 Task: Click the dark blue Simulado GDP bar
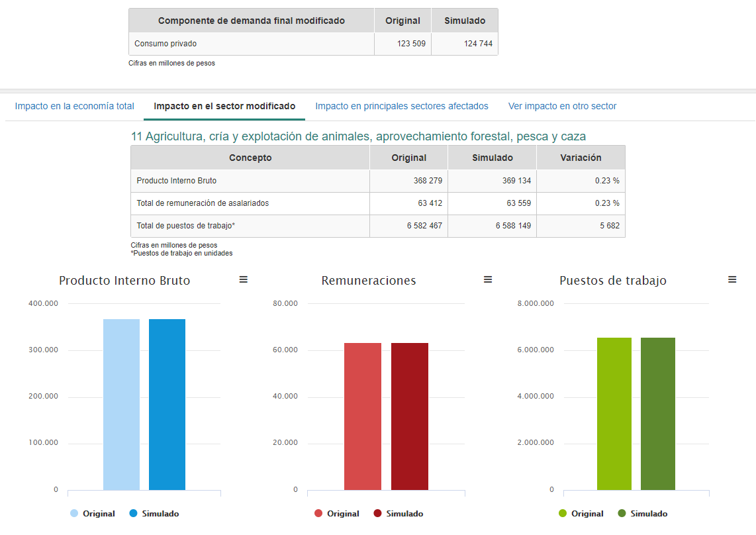[x=167, y=404]
